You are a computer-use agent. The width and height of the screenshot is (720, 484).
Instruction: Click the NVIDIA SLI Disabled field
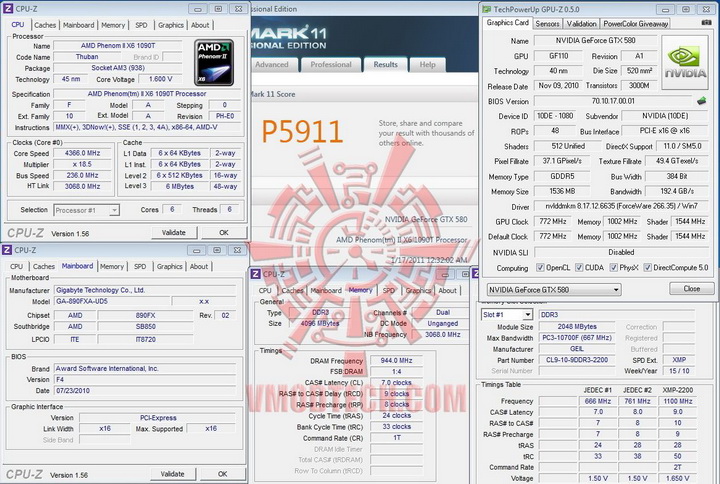tap(621, 252)
